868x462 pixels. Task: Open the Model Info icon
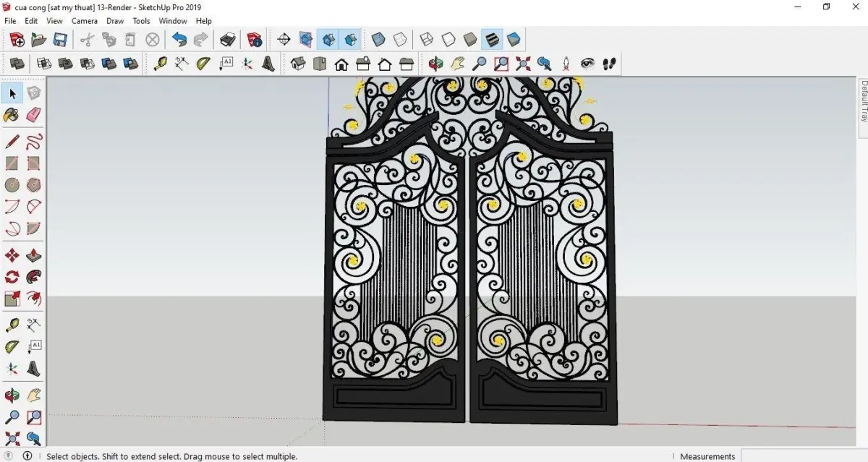coord(255,40)
